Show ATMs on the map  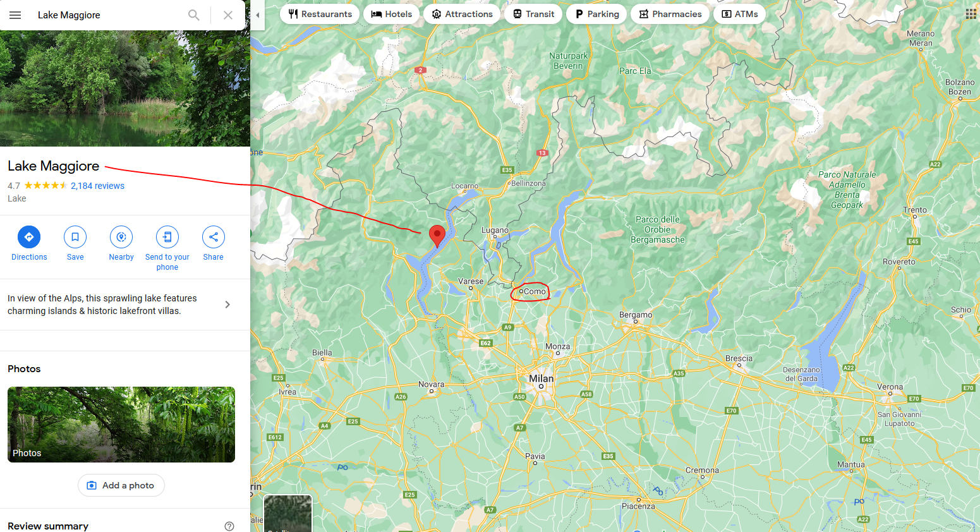[x=739, y=14]
